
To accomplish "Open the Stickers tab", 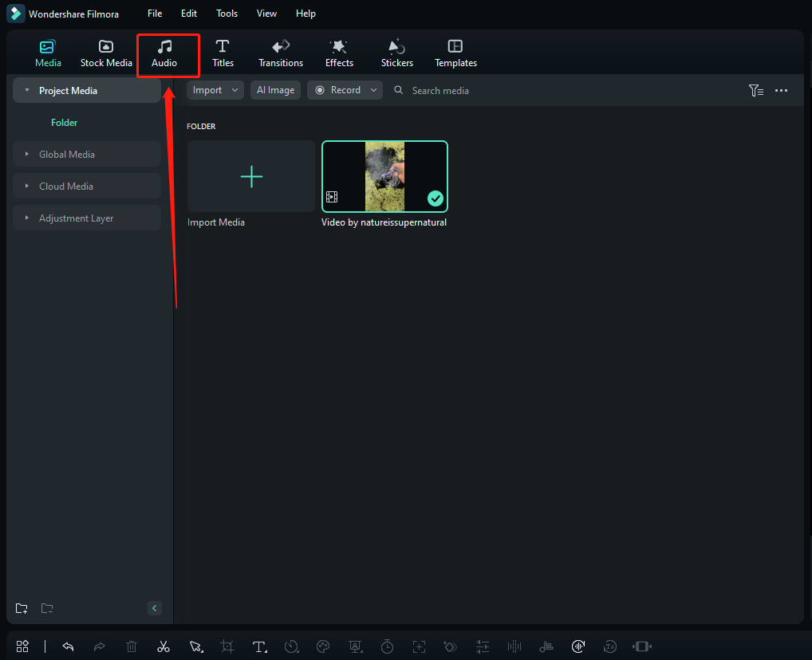I will click(x=396, y=53).
